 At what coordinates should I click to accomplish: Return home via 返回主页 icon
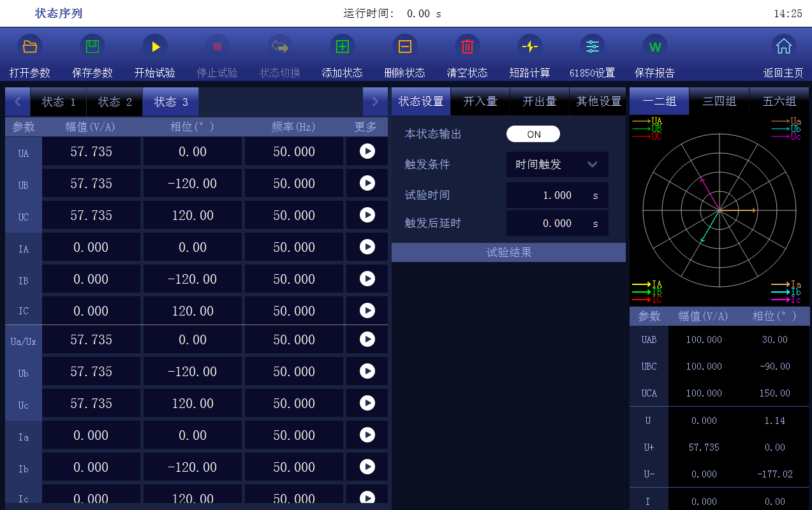tap(783, 47)
